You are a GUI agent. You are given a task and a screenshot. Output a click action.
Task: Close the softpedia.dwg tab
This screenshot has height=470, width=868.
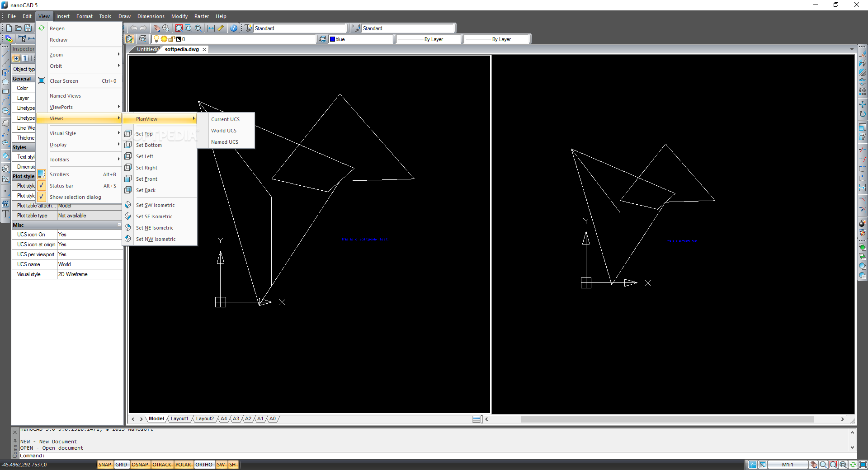(204, 49)
